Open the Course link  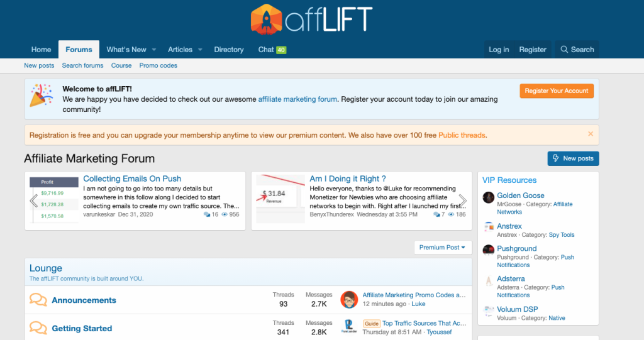tap(121, 65)
